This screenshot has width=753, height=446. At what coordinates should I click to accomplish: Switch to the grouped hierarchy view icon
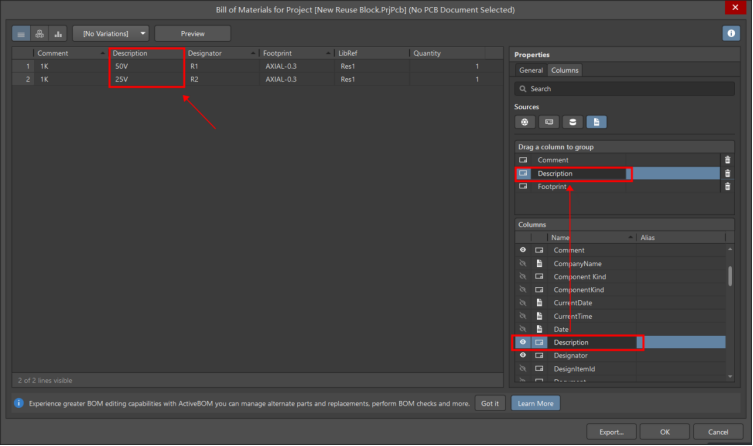39,33
